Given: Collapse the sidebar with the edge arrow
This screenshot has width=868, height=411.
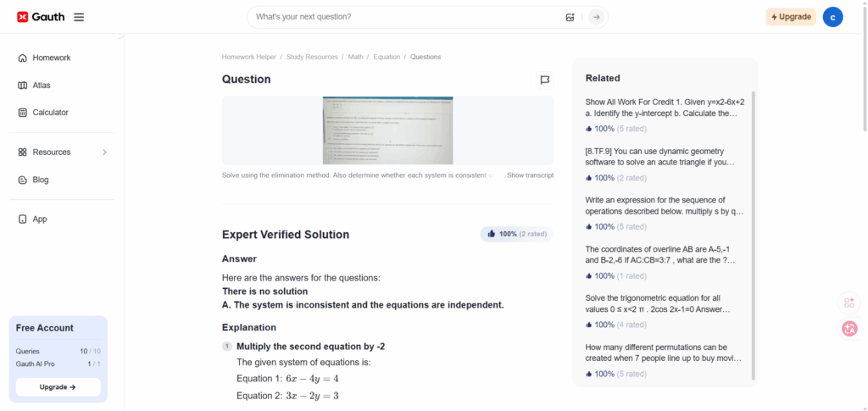Looking at the screenshot, I should (120, 37).
